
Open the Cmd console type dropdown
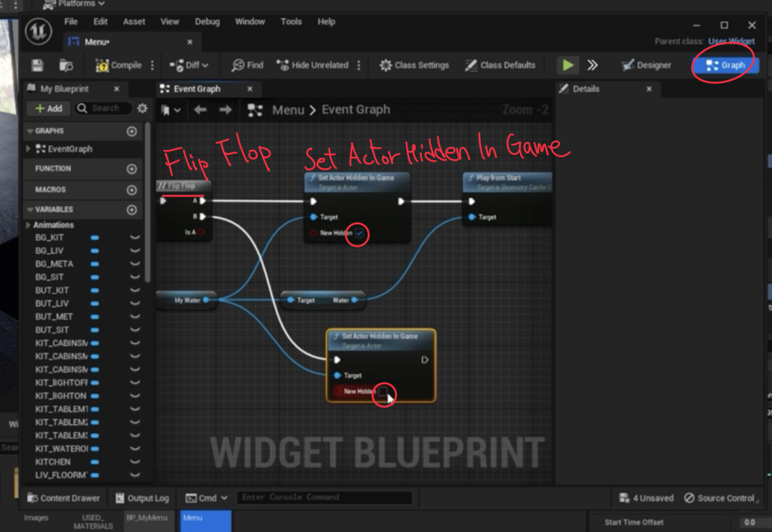pos(206,498)
